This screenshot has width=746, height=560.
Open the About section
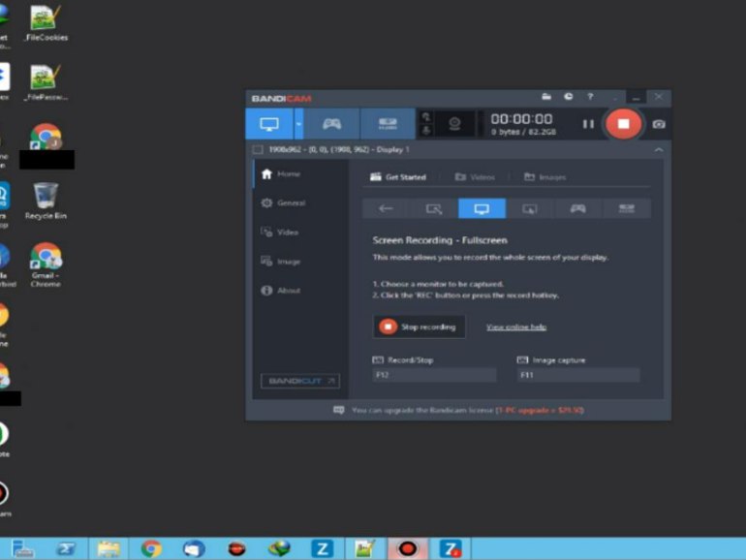(x=300, y=291)
